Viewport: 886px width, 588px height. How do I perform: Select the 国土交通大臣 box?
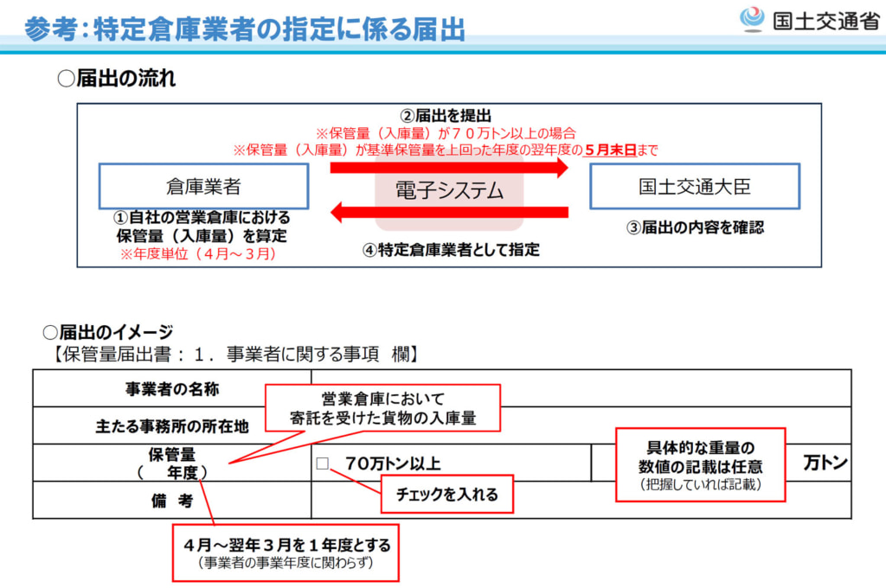coord(693,185)
